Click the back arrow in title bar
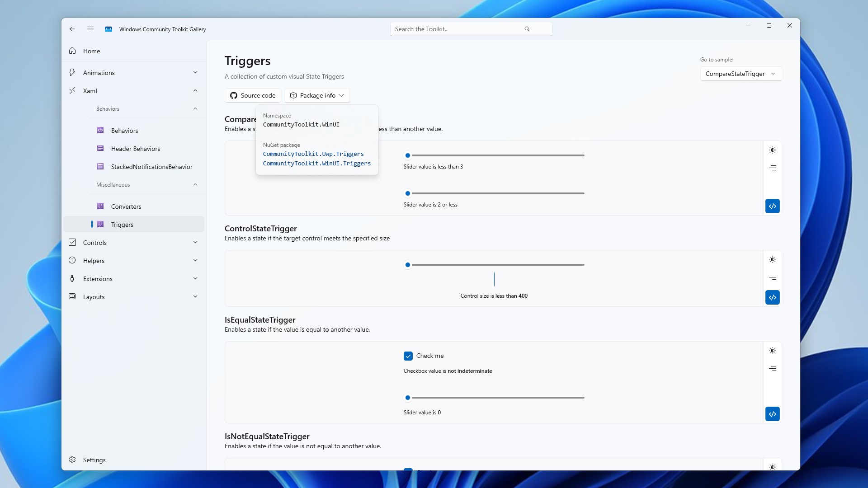868x488 pixels. click(72, 29)
